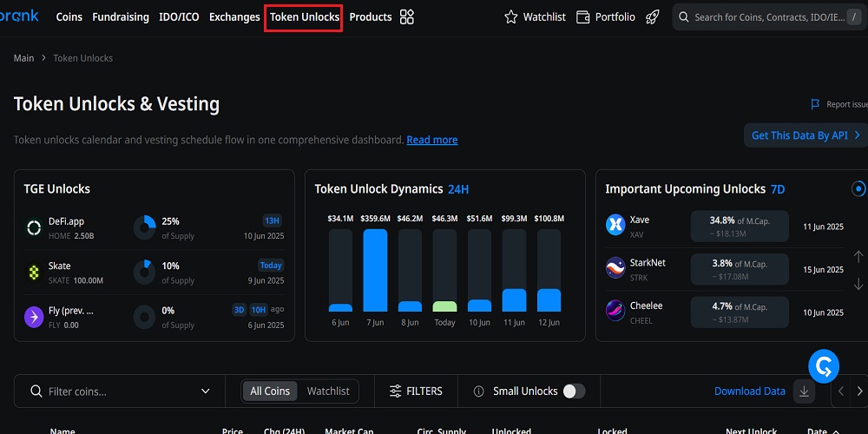
Task: Go to the Fundraising menu item
Action: coord(121,17)
